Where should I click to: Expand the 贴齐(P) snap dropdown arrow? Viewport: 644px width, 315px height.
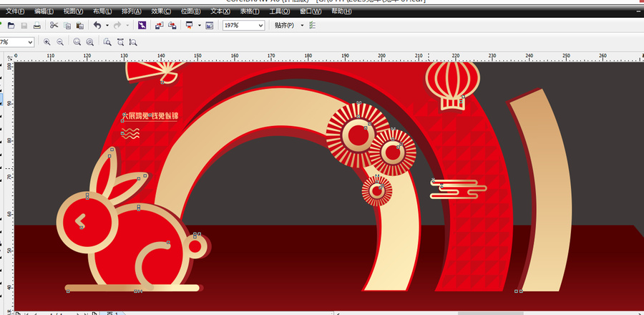point(302,26)
